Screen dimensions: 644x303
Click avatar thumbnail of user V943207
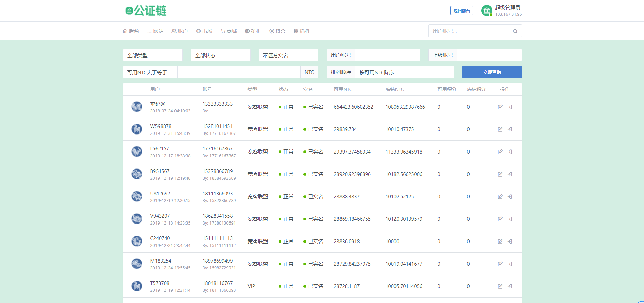pyautogui.click(x=137, y=219)
